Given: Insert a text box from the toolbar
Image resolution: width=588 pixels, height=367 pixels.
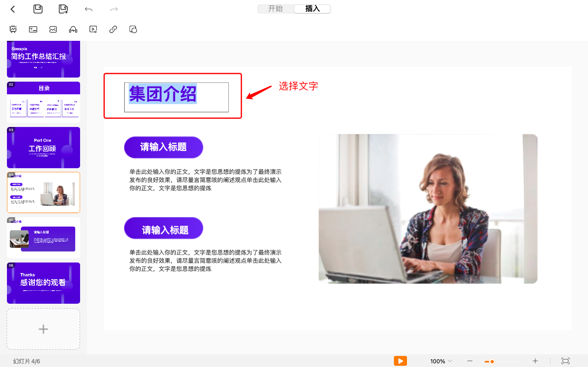Looking at the screenshot, I should click(x=33, y=29).
